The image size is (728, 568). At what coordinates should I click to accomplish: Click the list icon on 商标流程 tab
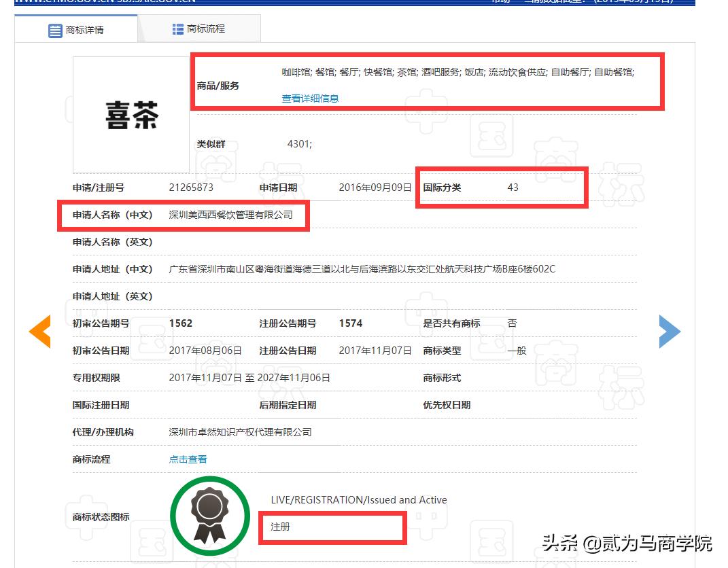pyautogui.click(x=177, y=29)
